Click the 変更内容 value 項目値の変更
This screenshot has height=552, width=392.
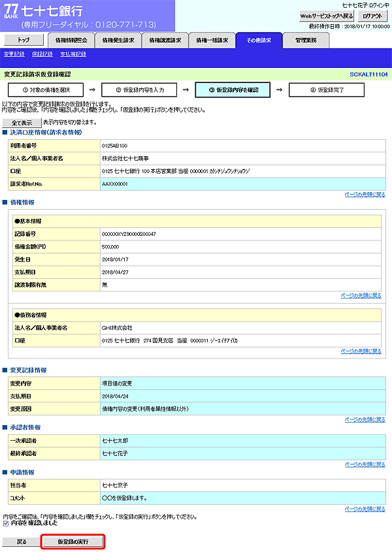click(x=117, y=383)
